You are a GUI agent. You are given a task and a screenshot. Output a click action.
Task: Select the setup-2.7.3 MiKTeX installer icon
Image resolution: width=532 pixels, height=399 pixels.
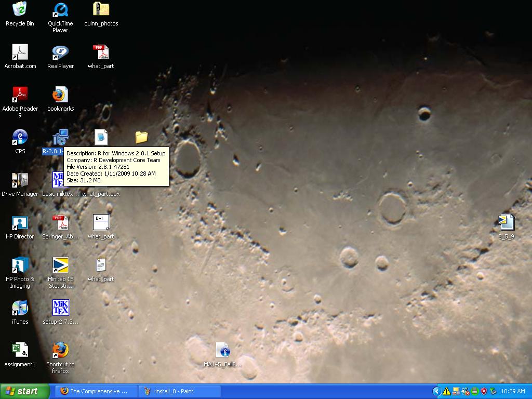[60, 308]
